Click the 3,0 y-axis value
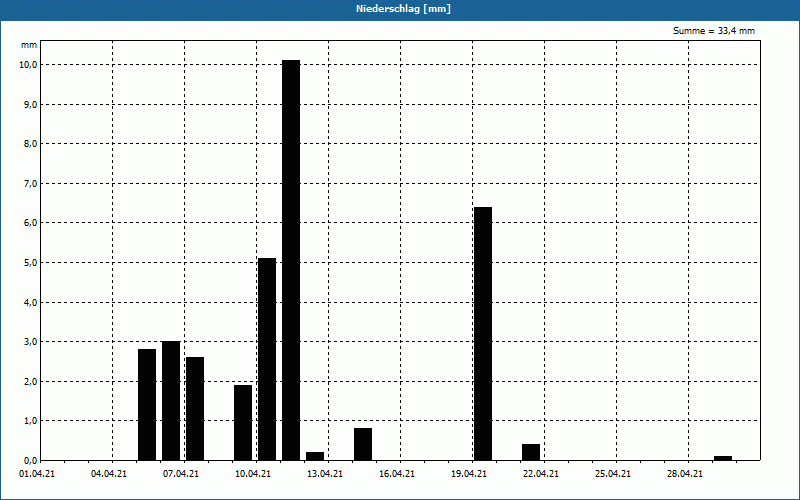This screenshot has width=800, height=500. [30, 342]
